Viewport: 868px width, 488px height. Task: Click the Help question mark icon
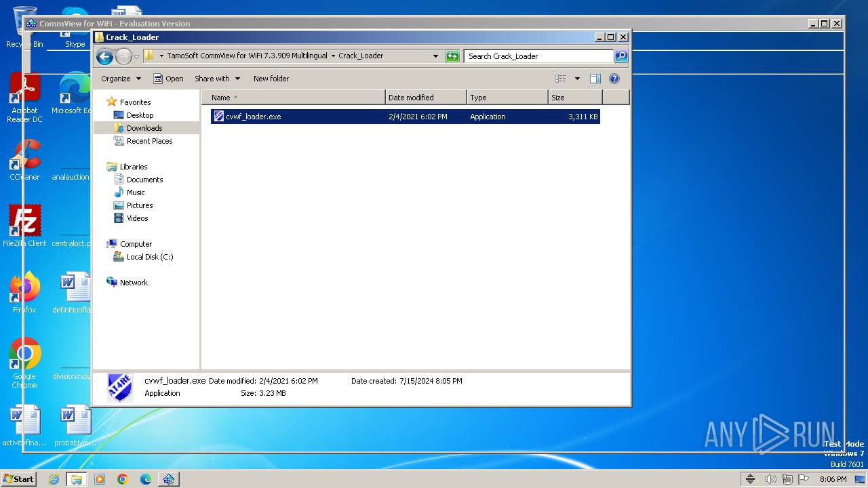pyautogui.click(x=614, y=79)
